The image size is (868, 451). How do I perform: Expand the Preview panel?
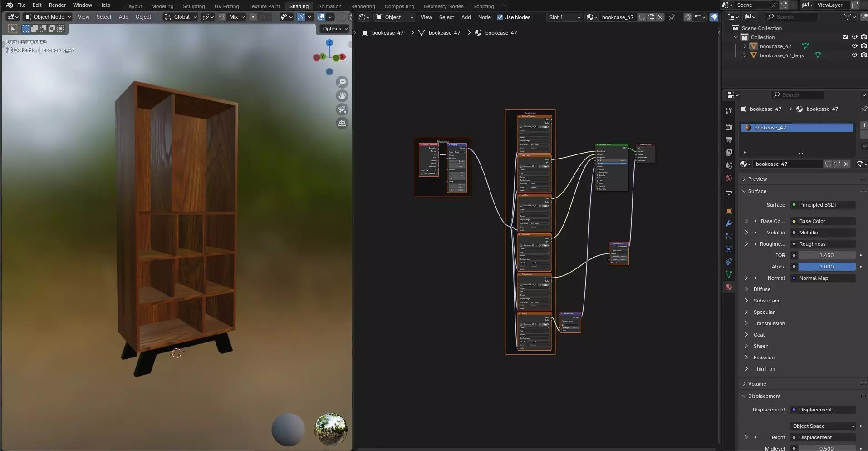tap(757, 179)
